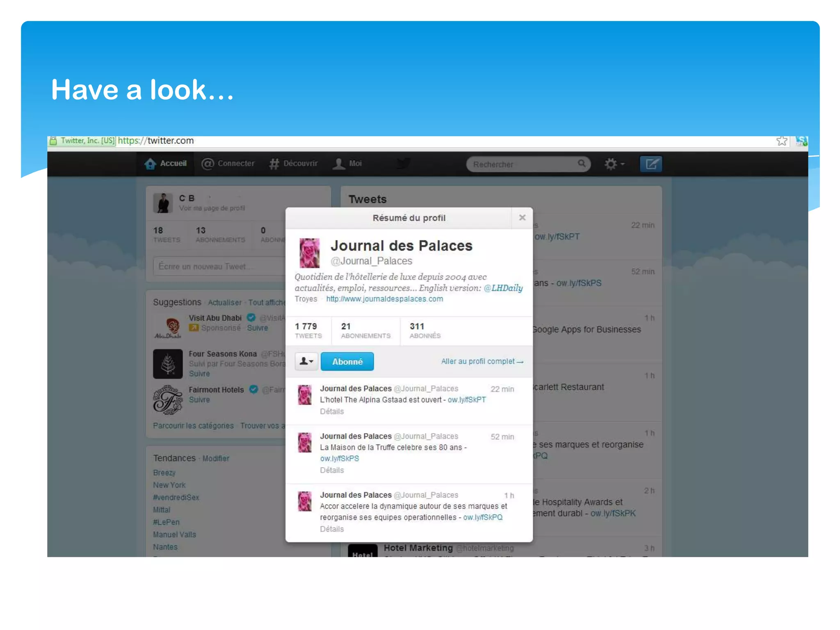Click Parcourir les catégories link
The height and width of the screenshot is (630, 840).
pos(193,426)
